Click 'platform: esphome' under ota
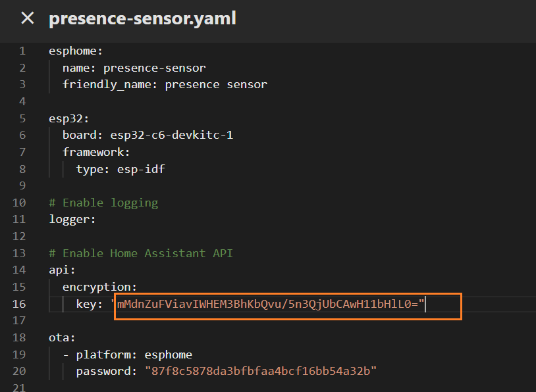This screenshot has width=536, height=392. [x=134, y=355]
